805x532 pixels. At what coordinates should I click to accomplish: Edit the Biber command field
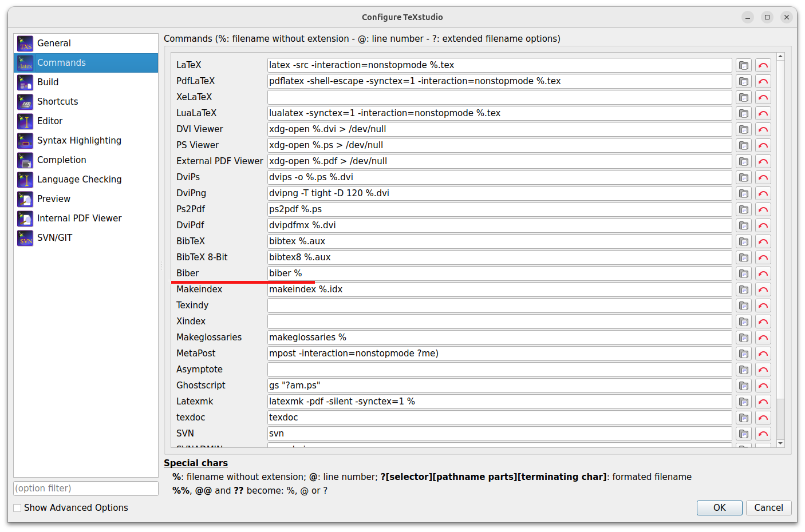tap(499, 273)
